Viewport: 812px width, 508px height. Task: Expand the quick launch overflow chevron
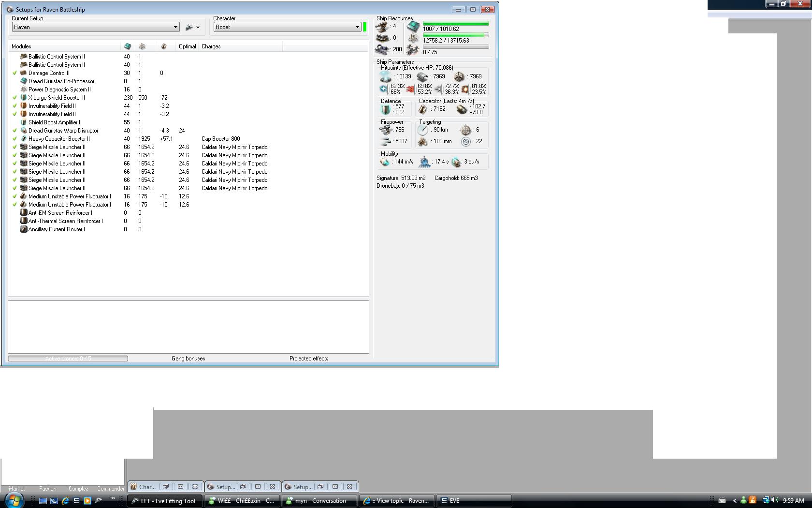(x=113, y=499)
